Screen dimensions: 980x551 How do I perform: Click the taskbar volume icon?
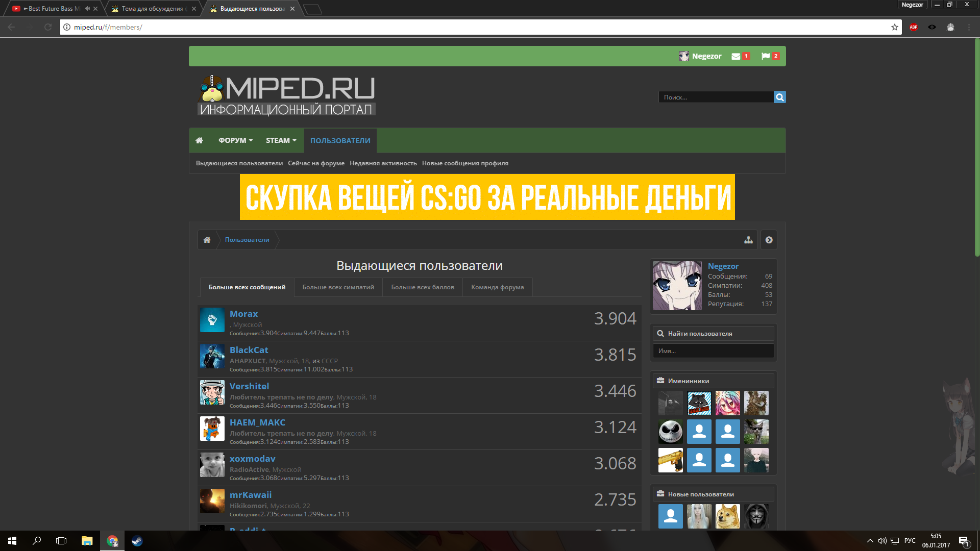882,541
